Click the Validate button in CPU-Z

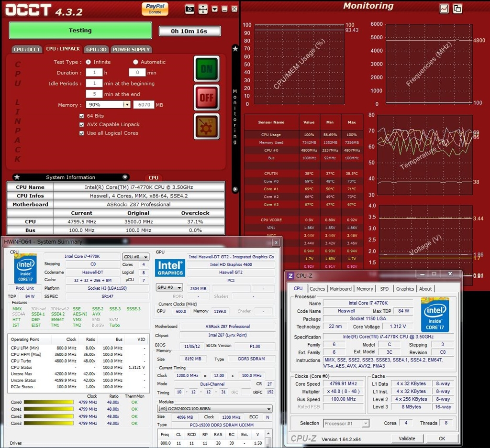point(407,438)
